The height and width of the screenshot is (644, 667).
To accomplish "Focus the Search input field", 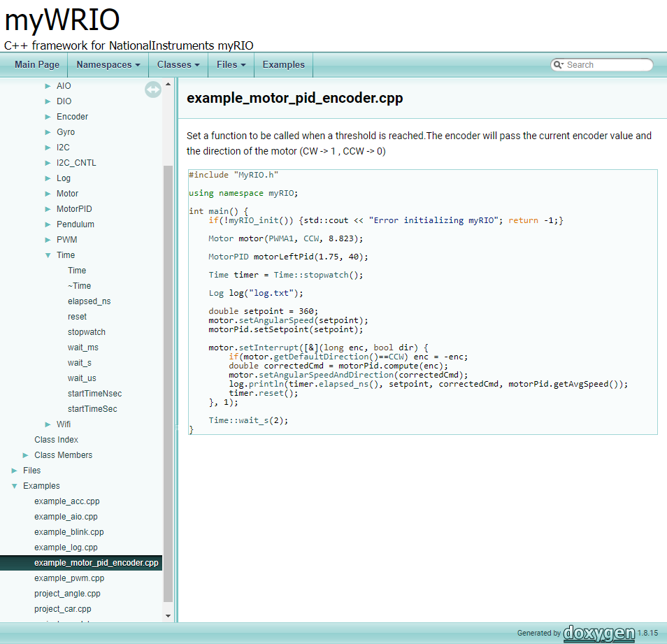I will click(608, 64).
